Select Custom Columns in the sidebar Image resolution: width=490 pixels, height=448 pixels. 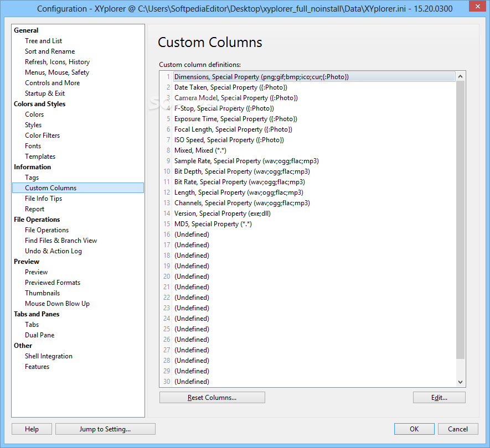pyautogui.click(x=78, y=188)
